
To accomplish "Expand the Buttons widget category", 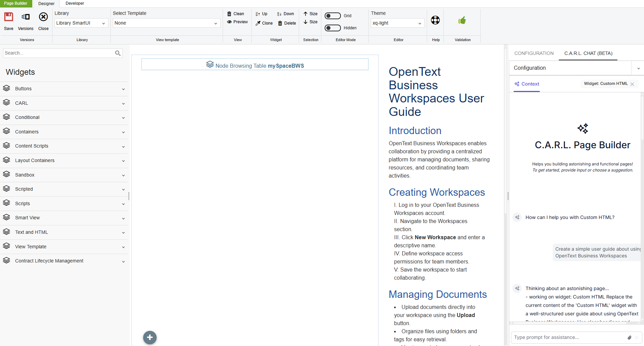I will click(64, 89).
